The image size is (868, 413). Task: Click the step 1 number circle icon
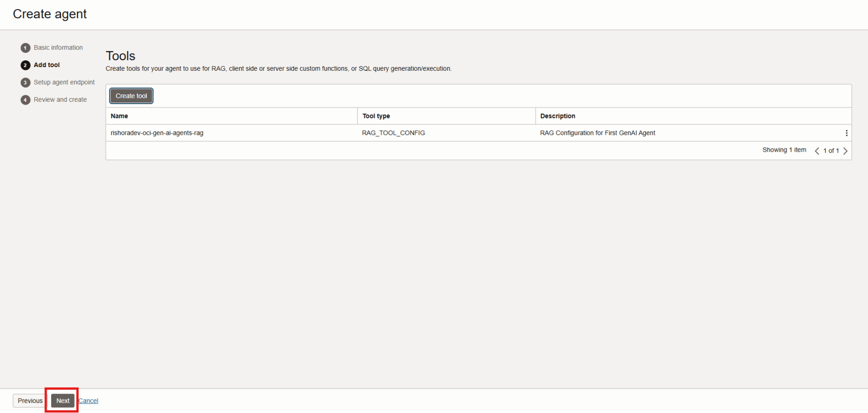[25, 48]
